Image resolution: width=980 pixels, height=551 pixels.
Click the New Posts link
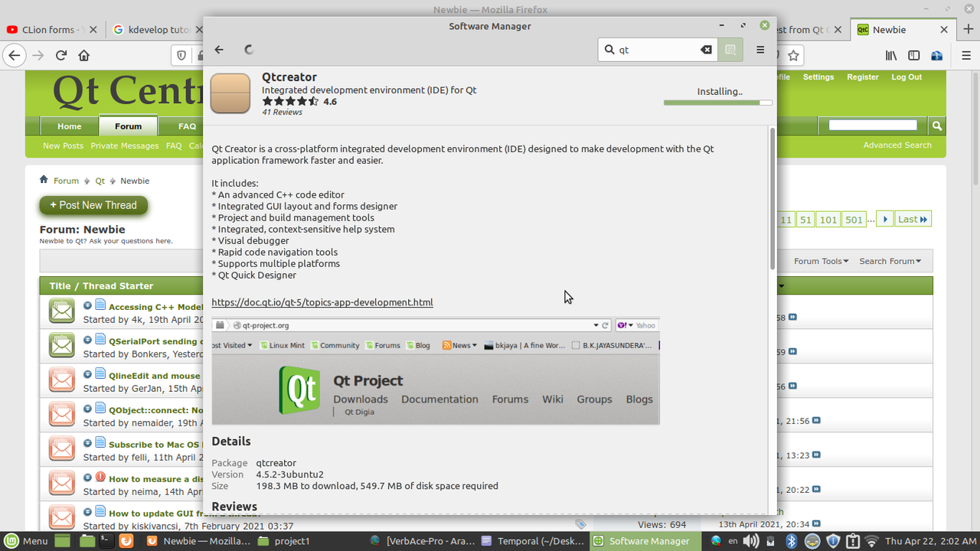63,145
